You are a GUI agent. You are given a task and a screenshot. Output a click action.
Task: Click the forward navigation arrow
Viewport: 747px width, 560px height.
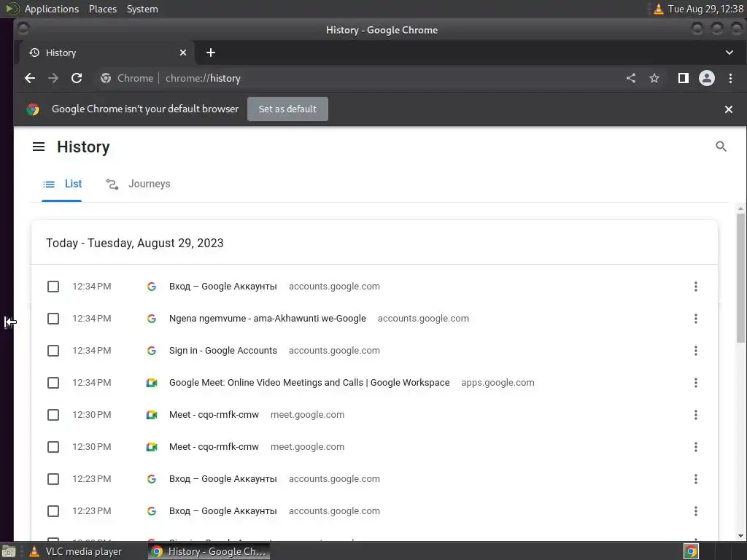53,78
